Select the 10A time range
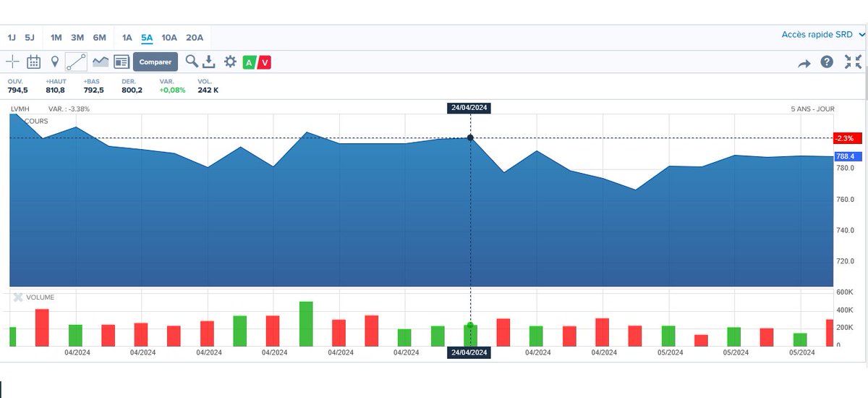 (x=169, y=37)
